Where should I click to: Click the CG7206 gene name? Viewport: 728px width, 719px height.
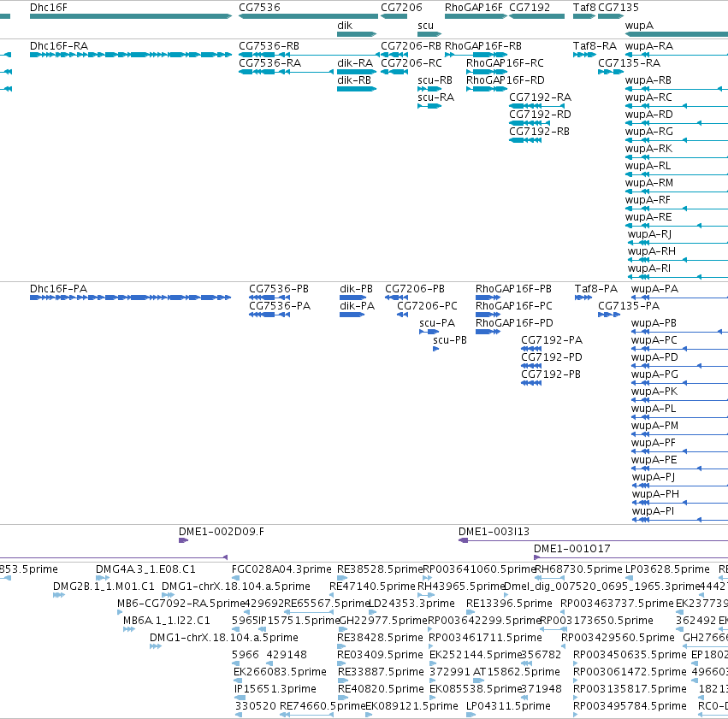click(x=401, y=8)
